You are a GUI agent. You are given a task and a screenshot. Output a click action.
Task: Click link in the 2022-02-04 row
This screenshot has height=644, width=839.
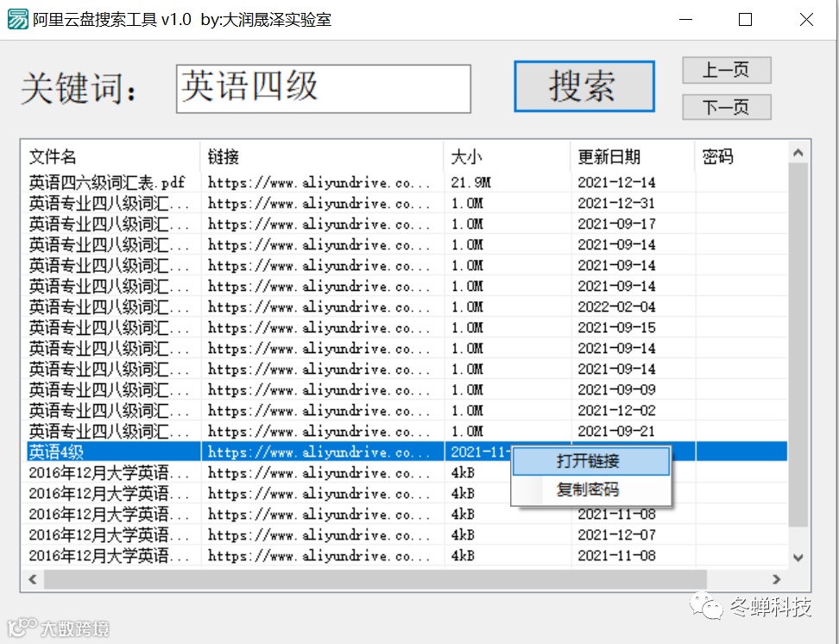[x=319, y=306]
